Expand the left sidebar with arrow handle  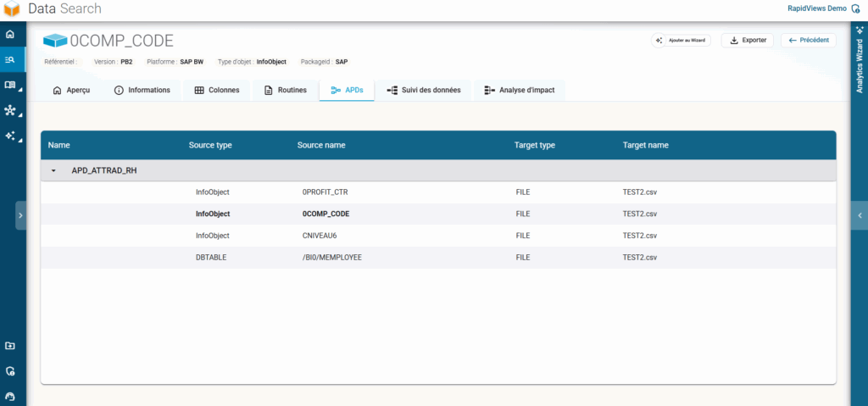[20, 215]
